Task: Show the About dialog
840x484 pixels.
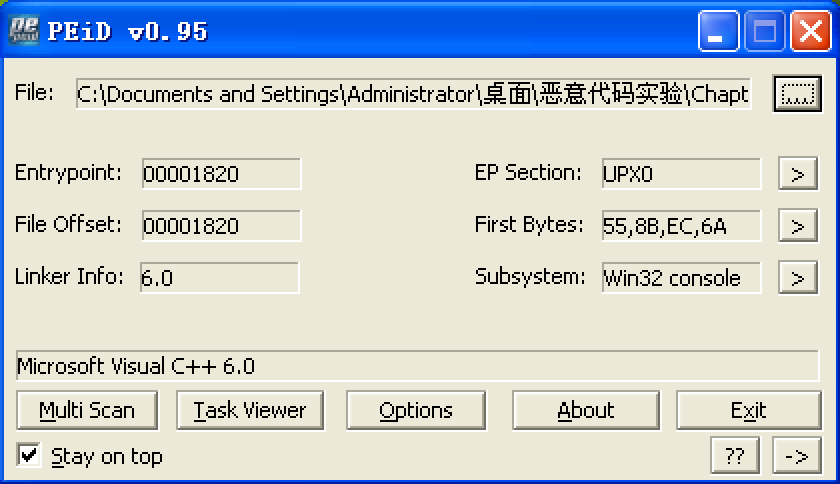Action: [586, 411]
